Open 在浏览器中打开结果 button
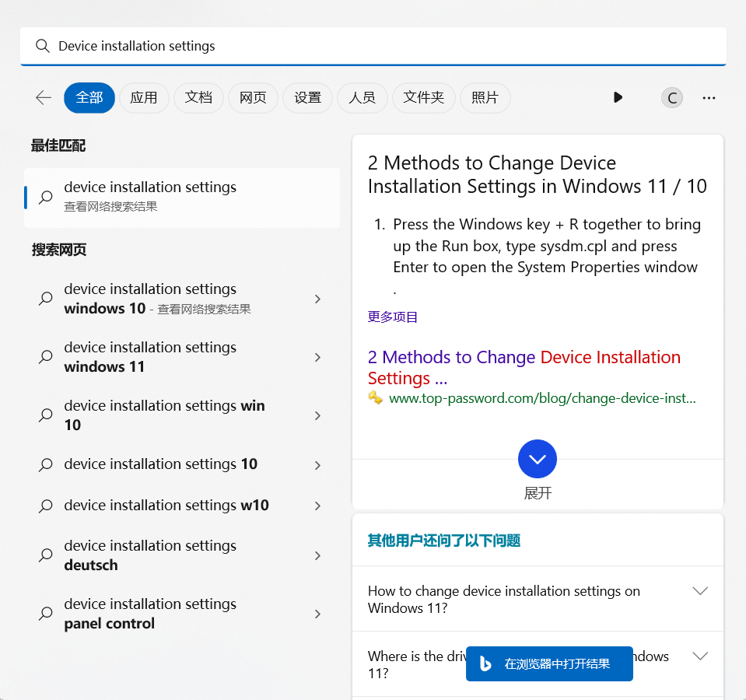The height and width of the screenshot is (700, 746). coord(549,663)
